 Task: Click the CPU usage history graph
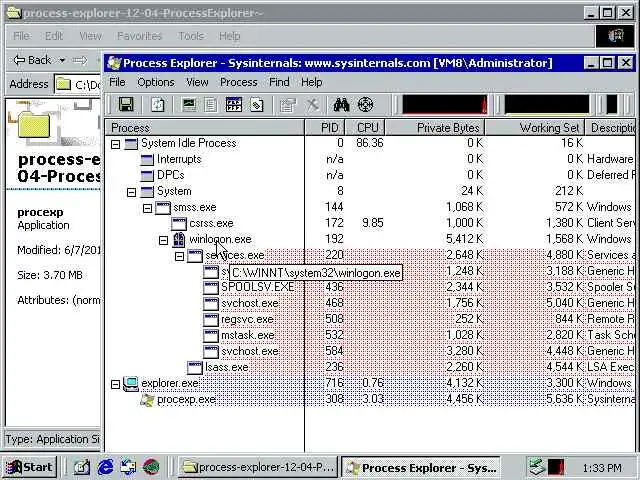point(445,104)
